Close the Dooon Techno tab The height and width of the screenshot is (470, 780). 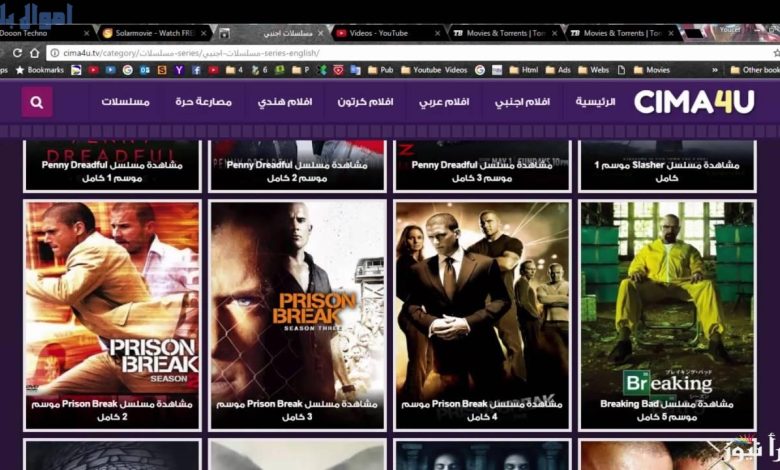click(x=87, y=33)
